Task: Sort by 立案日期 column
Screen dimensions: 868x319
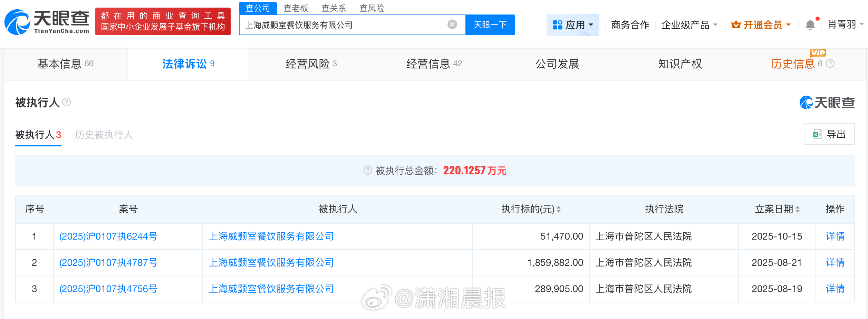Action: (x=797, y=209)
